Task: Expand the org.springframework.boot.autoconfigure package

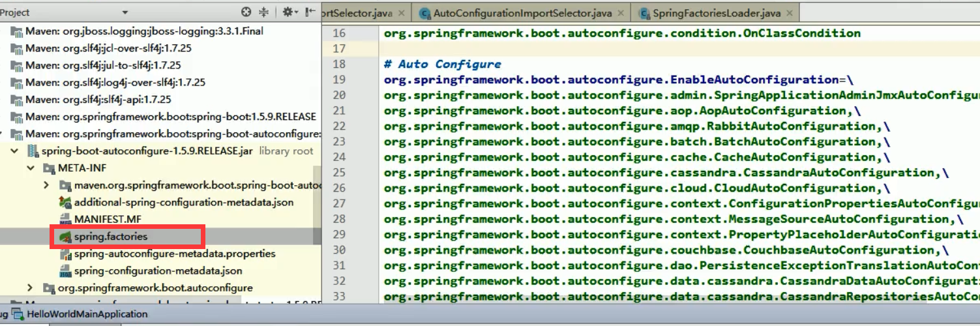Action: 31,288
